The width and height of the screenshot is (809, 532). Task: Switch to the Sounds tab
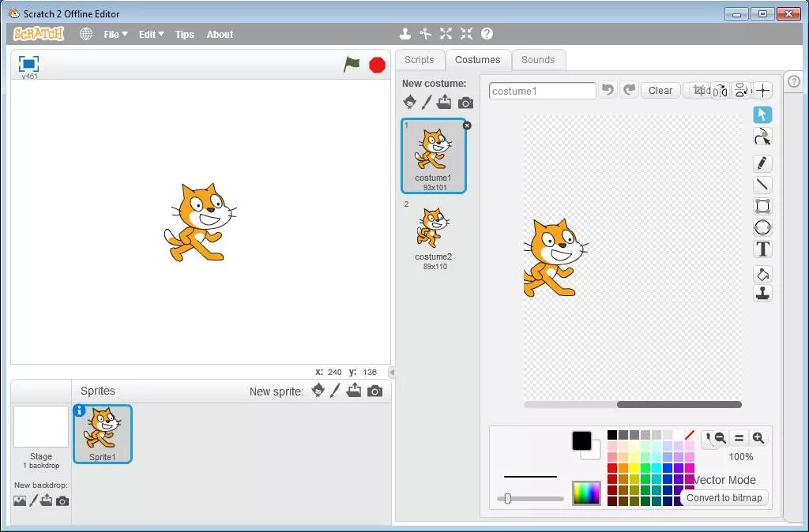coord(538,60)
